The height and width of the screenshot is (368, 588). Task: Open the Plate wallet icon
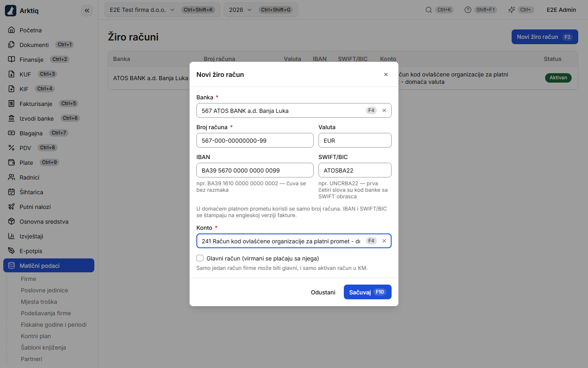pos(11,162)
